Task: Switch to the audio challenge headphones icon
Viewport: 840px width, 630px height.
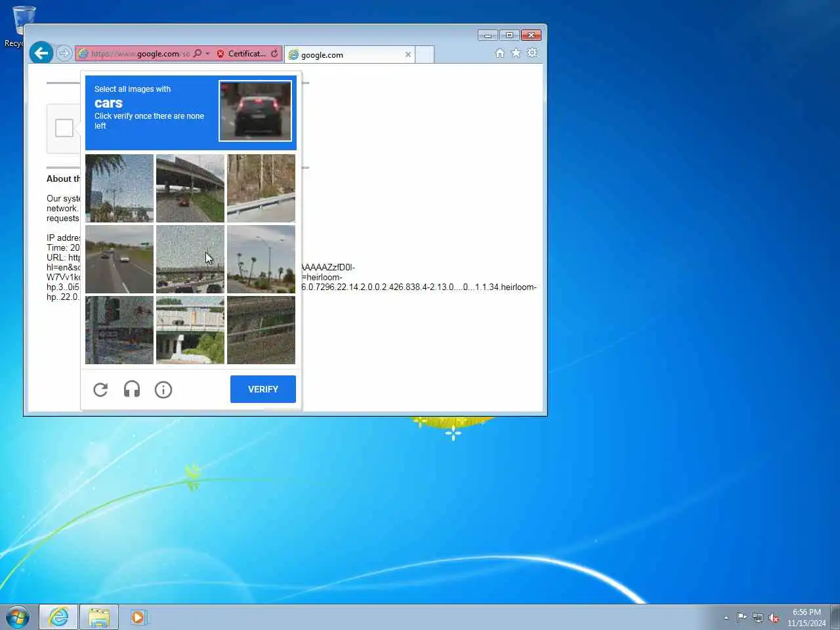Action: coord(132,390)
